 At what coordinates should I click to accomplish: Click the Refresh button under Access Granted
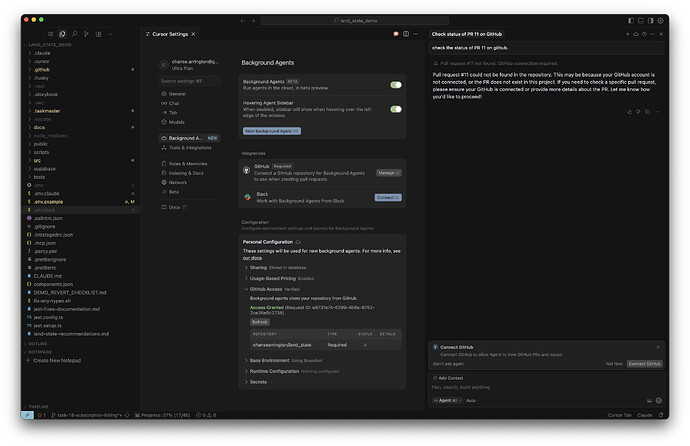260,322
